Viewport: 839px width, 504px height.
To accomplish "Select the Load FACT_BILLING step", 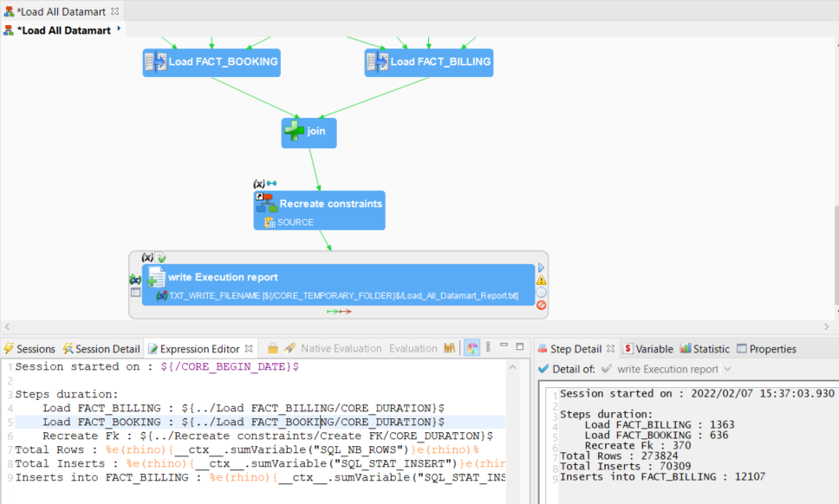I will tap(428, 62).
